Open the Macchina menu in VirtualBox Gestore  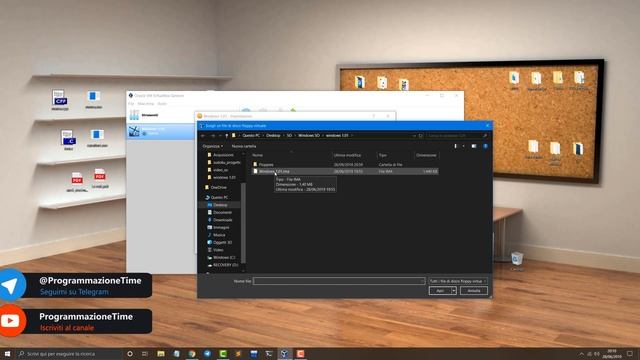(x=146, y=104)
